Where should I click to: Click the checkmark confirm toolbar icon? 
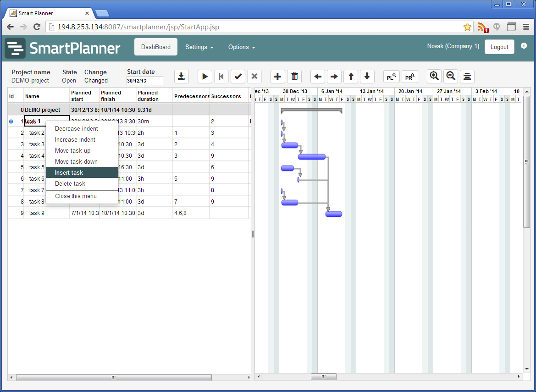(x=238, y=76)
